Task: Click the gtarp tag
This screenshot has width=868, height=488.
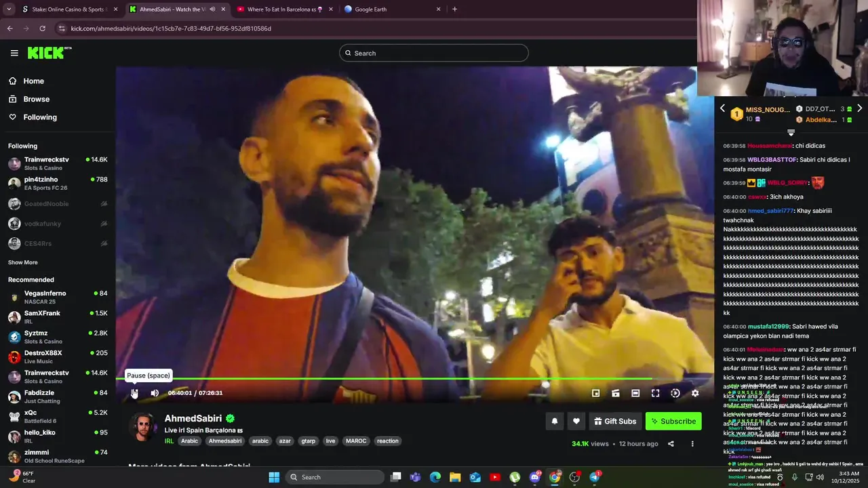Action: (x=309, y=441)
